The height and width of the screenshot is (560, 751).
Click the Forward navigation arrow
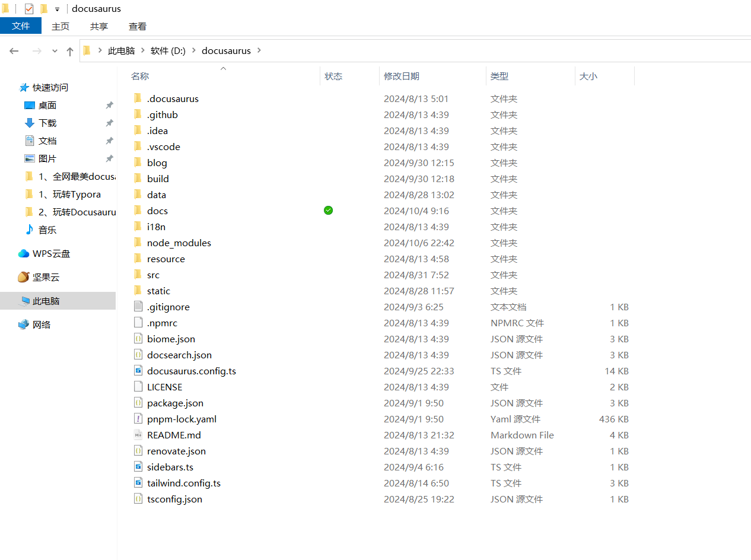[37, 51]
